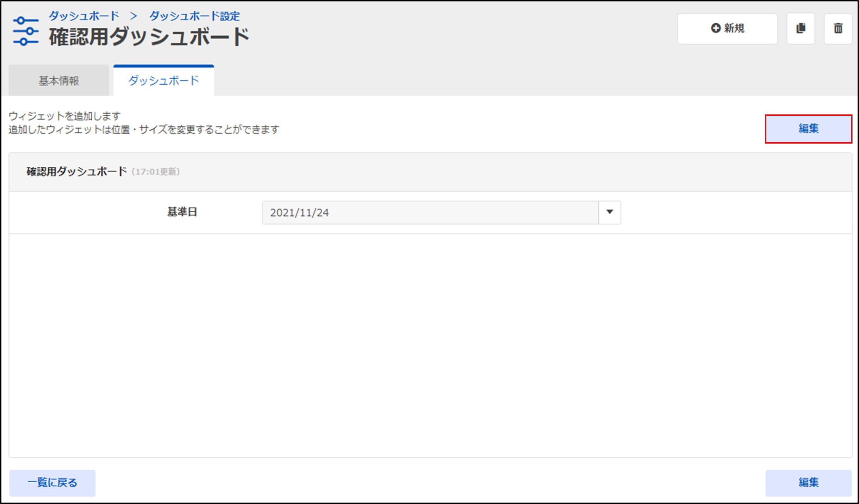This screenshot has height=504, width=859.
Task: Click the dashboard settings sliders icon
Action: click(x=25, y=31)
